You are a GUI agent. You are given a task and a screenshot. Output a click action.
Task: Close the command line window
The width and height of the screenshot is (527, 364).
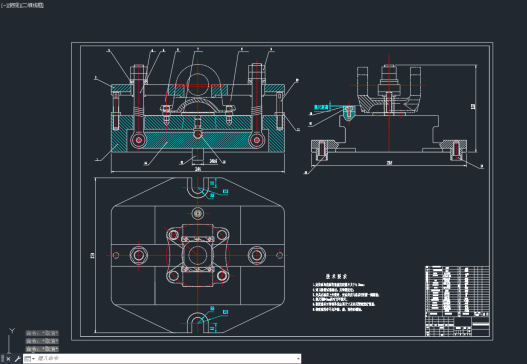pyautogui.click(x=8, y=359)
